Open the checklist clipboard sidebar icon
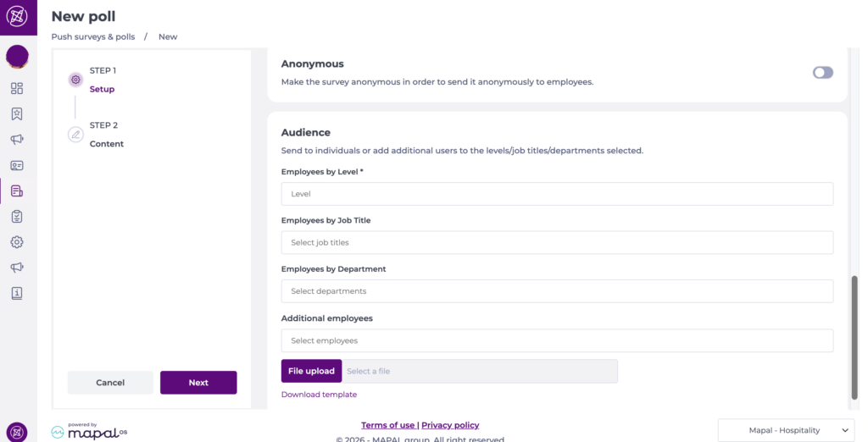868x442 pixels. [17, 217]
